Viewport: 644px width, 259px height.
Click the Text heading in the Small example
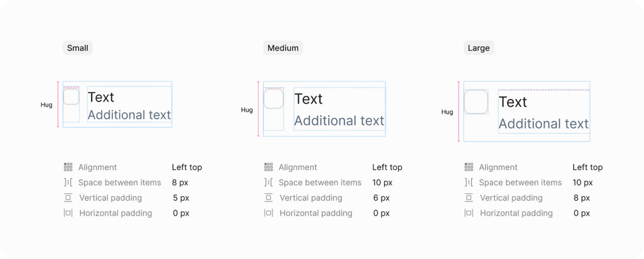(x=101, y=97)
